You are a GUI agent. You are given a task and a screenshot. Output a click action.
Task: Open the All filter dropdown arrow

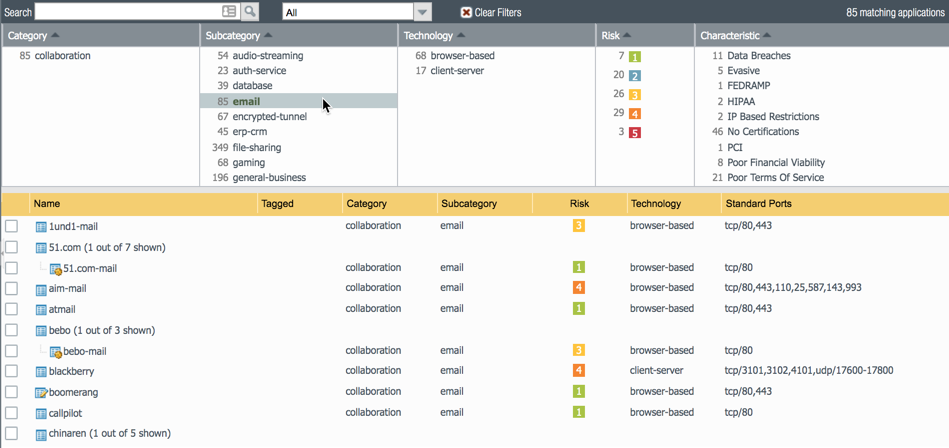pyautogui.click(x=423, y=12)
